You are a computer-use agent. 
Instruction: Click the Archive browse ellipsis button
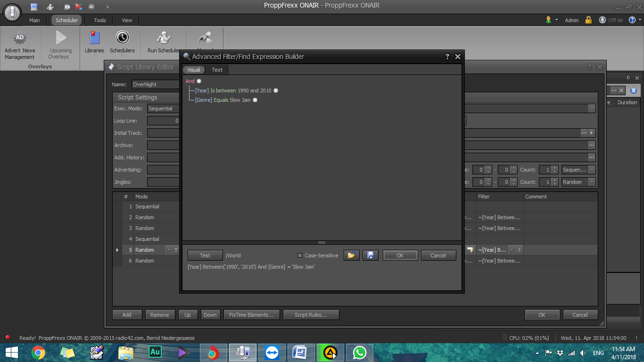592,145
